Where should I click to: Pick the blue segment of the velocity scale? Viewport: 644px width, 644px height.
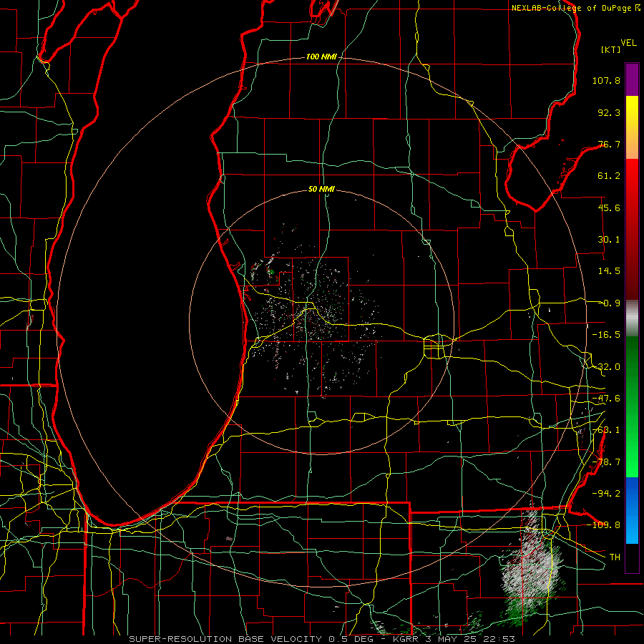pos(632,510)
